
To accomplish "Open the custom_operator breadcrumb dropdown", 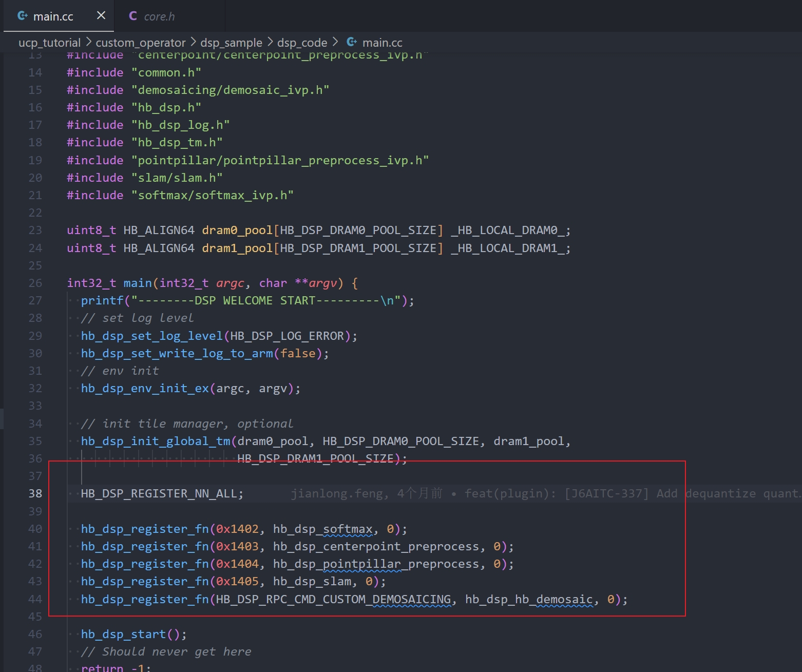I will 140,43.
